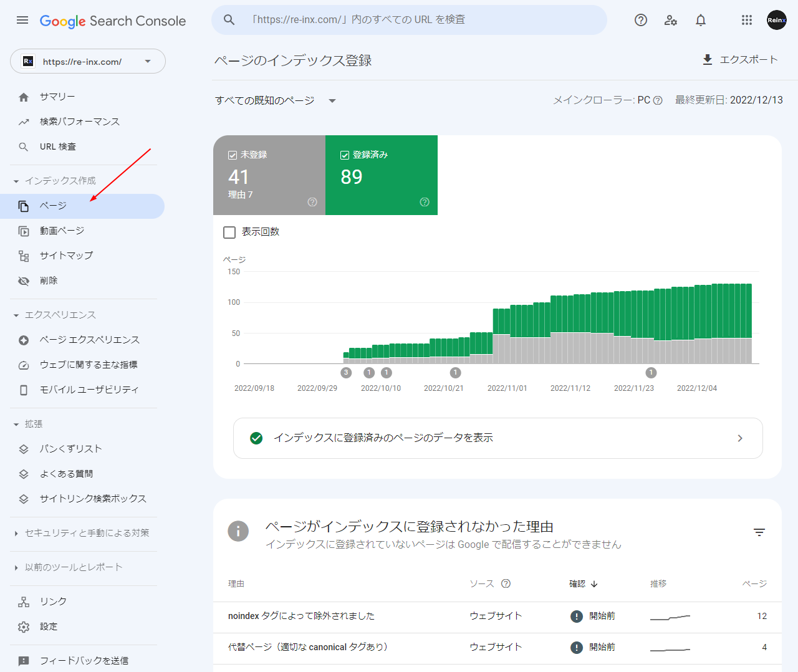Open the help question mark icon
The height and width of the screenshot is (672, 798).
coord(641,20)
